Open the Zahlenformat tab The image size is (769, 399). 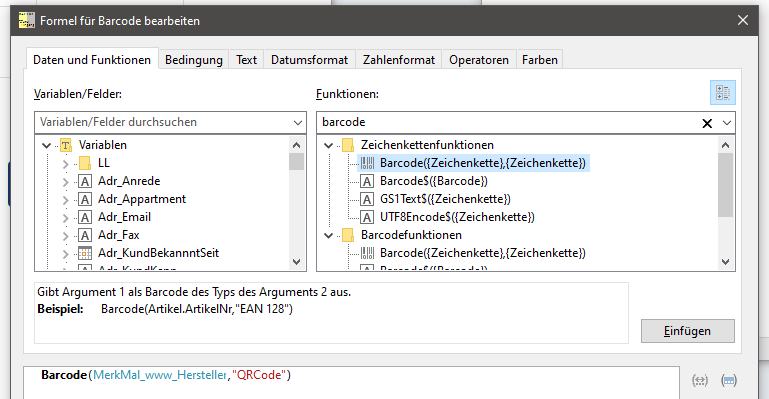coord(399,60)
